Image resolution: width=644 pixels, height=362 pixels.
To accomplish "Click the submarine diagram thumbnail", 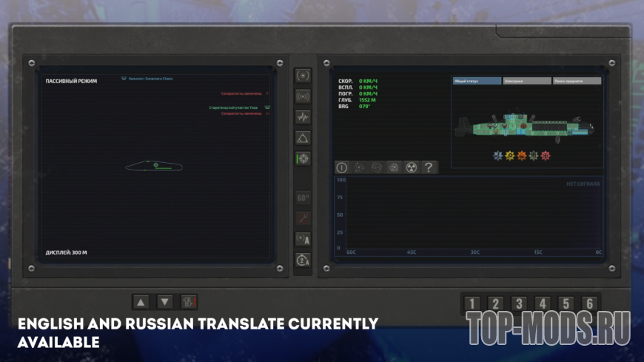I will [x=524, y=125].
